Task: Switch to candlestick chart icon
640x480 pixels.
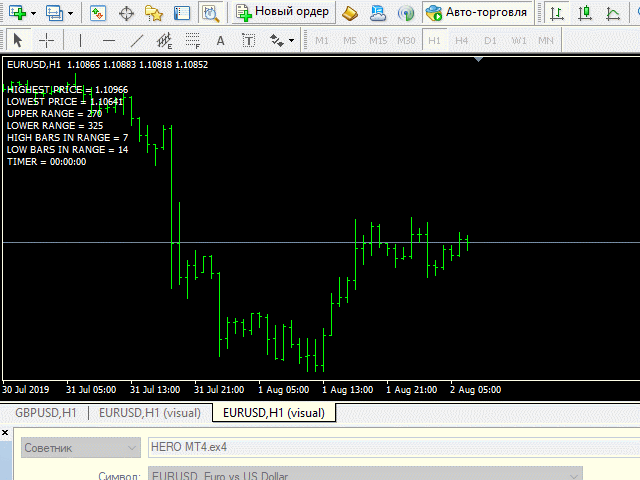Action: 585,13
